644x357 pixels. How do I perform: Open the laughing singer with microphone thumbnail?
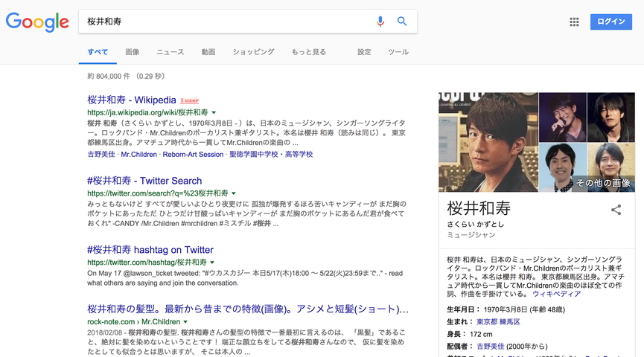tap(563, 118)
